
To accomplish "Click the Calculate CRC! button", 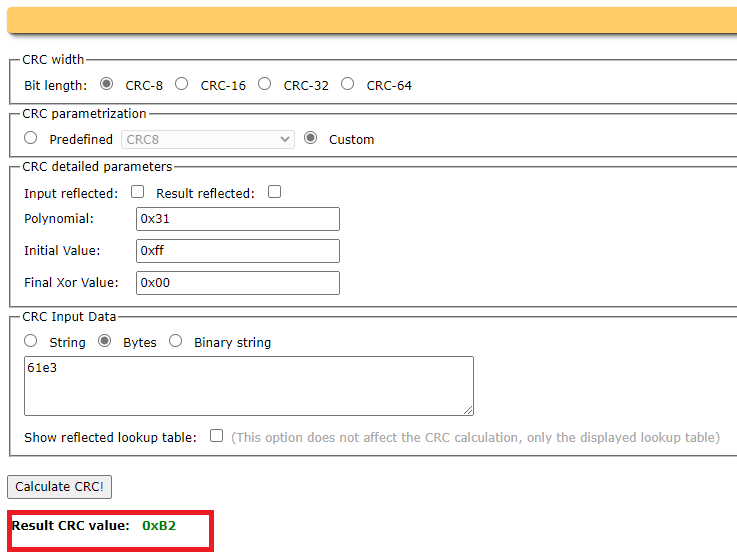I will point(59,487).
